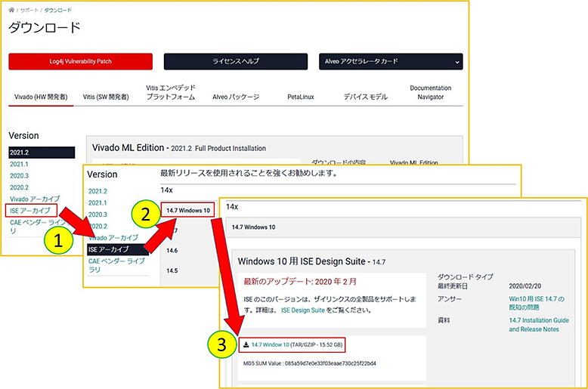Screen dimensions: 588x389
Task: Select 2021.1 in the middle Version list
Action: (x=98, y=202)
